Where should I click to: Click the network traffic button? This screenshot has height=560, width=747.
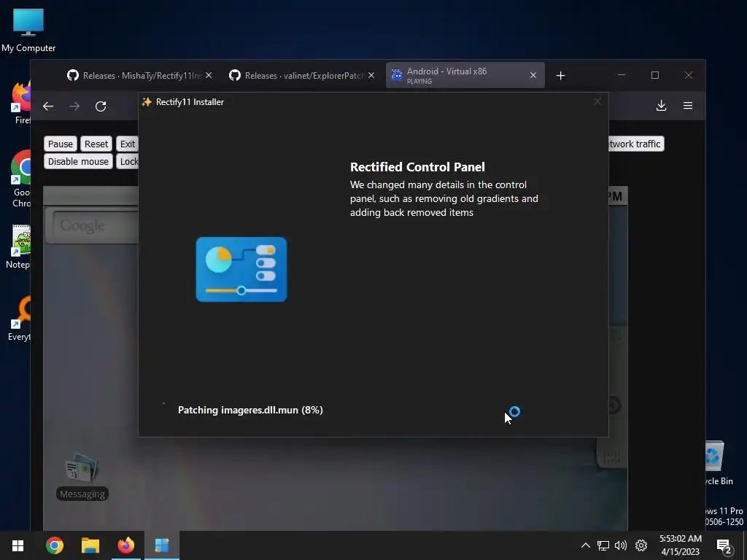[635, 144]
